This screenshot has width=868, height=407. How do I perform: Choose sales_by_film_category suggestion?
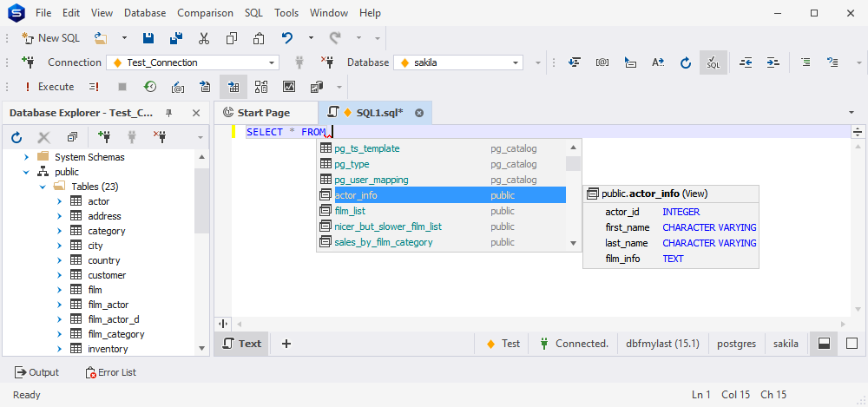pyautogui.click(x=441, y=242)
